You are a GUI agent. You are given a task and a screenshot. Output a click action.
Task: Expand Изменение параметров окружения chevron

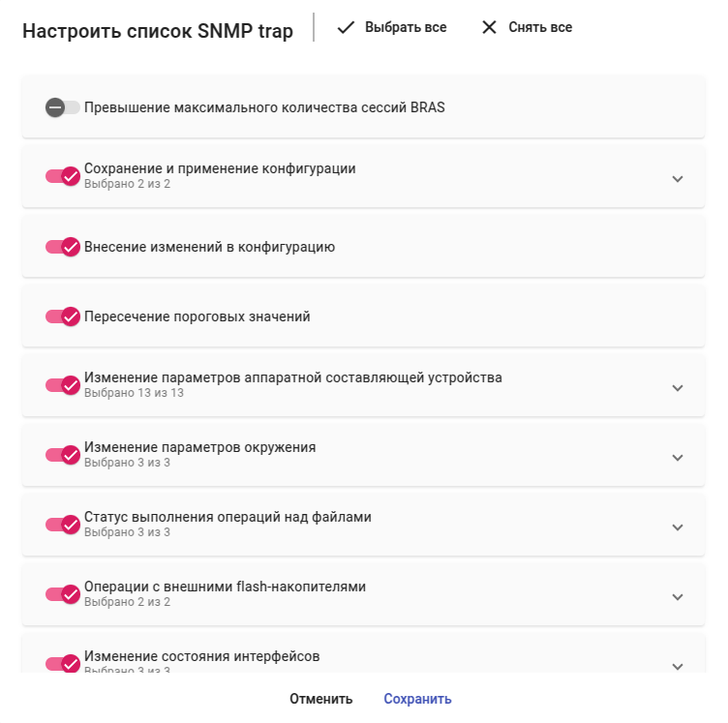[x=678, y=458]
